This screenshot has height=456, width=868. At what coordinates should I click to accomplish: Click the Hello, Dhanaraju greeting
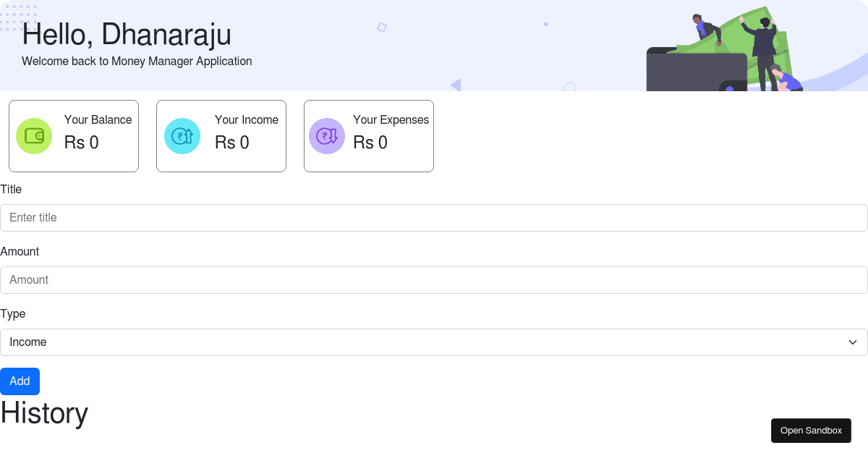coord(127,35)
